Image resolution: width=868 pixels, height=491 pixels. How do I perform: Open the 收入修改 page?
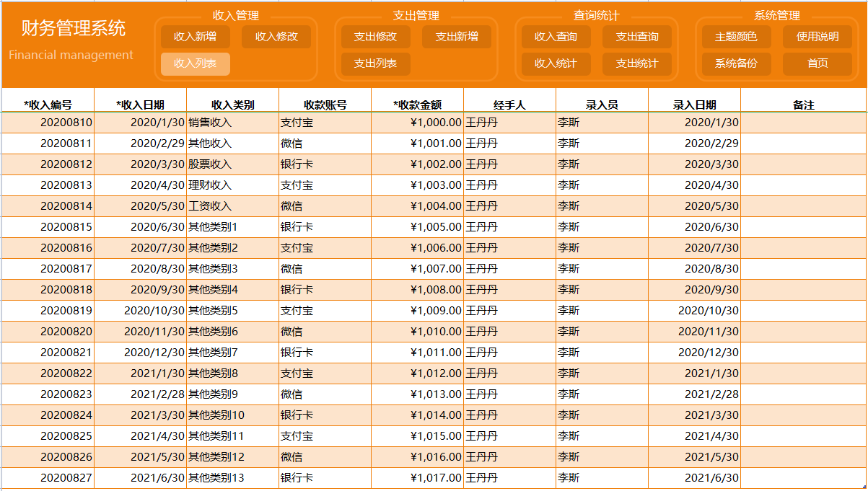(276, 37)
